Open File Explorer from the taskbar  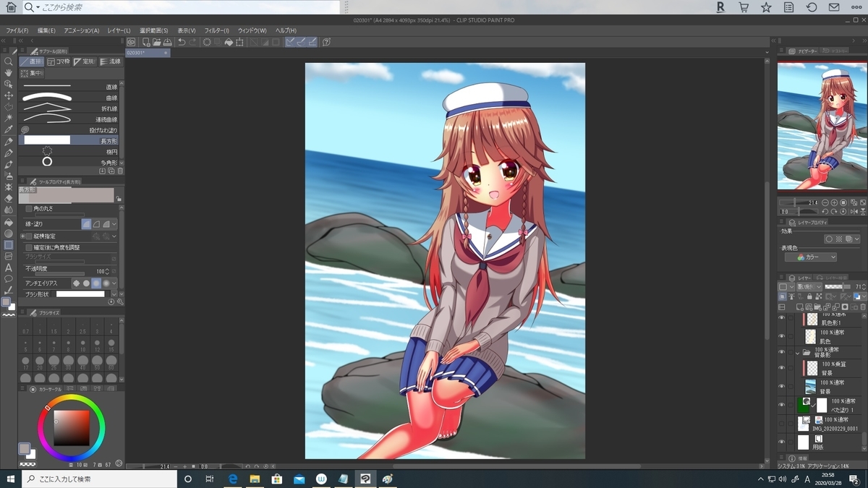click(255, 479)
